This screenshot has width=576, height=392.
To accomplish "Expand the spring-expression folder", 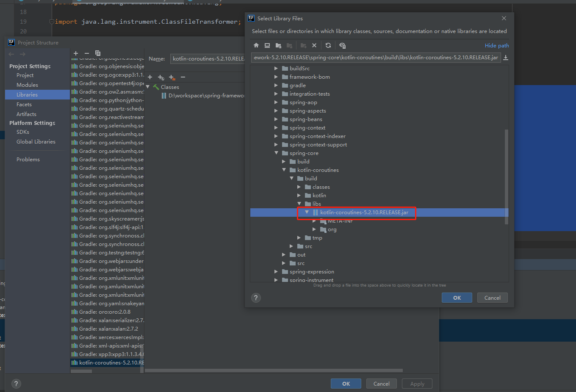I will (276, 271).
